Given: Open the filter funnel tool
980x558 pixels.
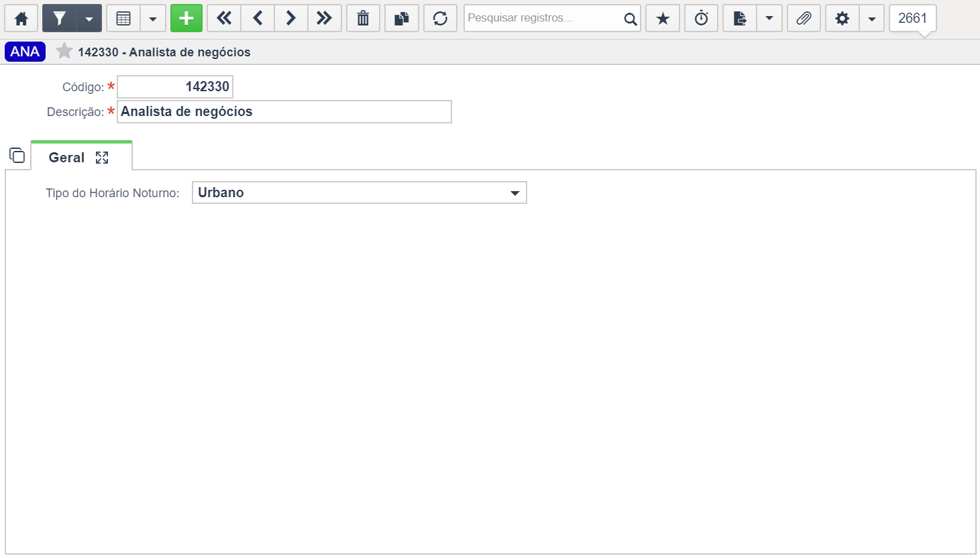Looking at the screenshot, I should click(59, 19).
